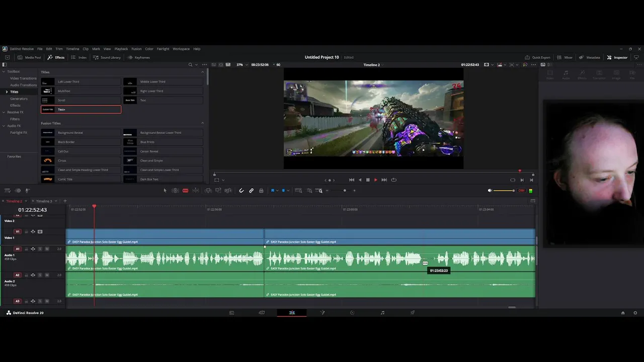This screenshot has height=362, width=644.
Task: Select the Text+ title effect
Action: click(81, 110)
